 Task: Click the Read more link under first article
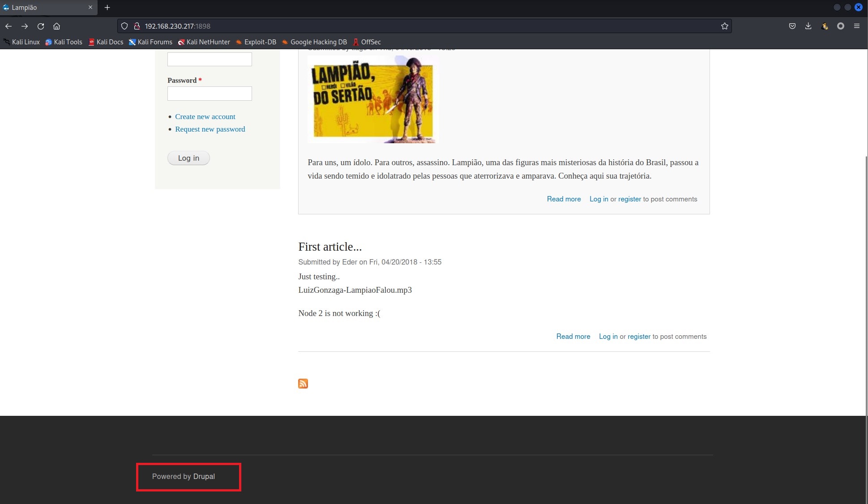click(x=573, y=336)
